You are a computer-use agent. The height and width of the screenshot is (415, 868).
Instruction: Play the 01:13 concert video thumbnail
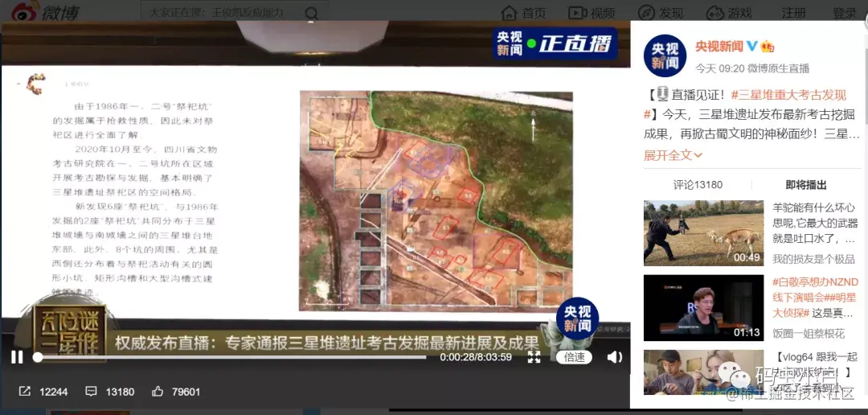(x=703, y=307)
